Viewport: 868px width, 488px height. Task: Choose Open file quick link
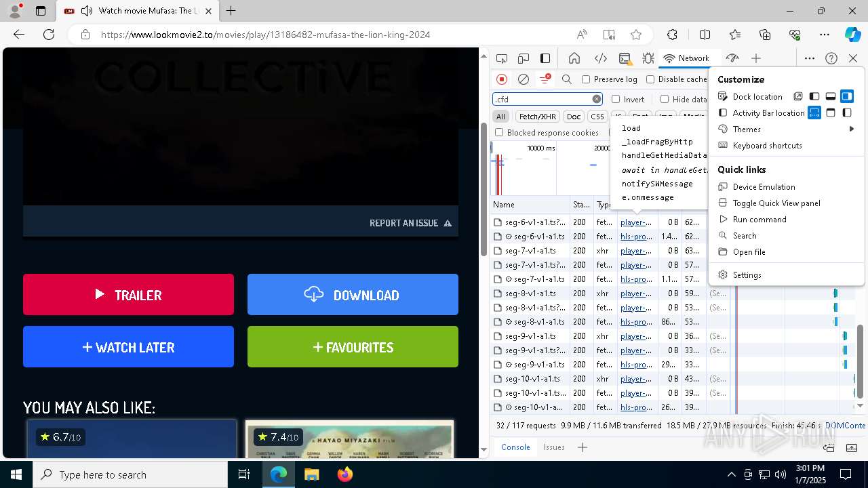click(787, 251)
